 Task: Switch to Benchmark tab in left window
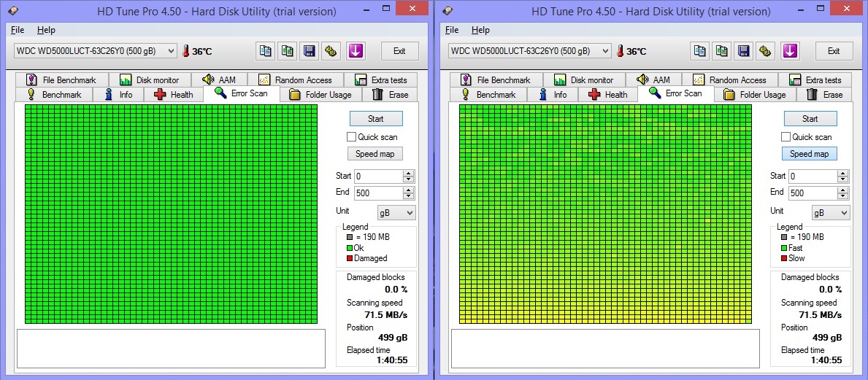pos(54,95)
